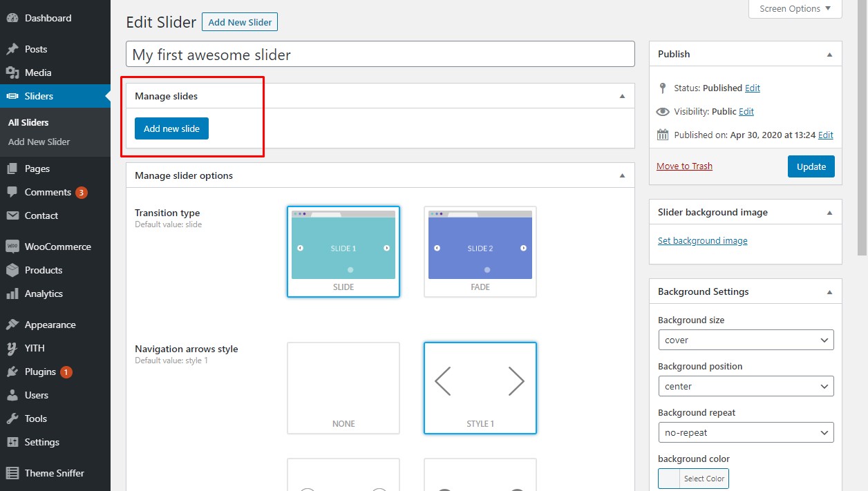This screenshot has width=868, height=491.
Task: Click the Select Color button
Action: tap(704, 479)
